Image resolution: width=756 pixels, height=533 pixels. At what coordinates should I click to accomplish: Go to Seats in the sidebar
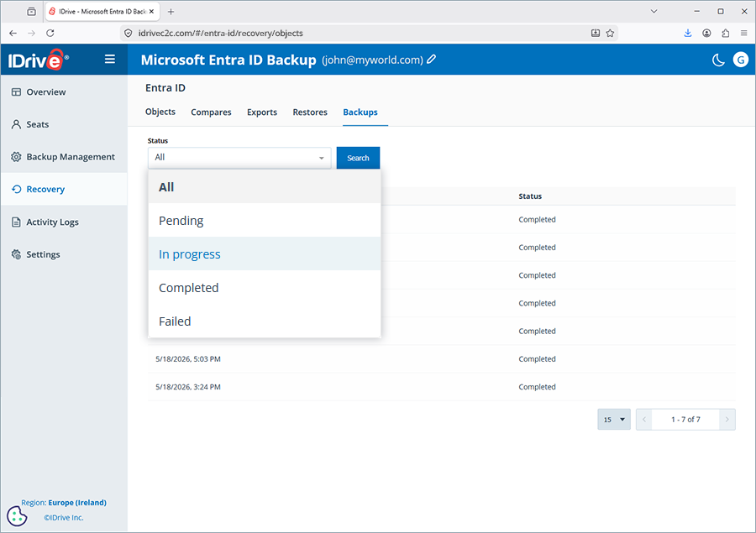pyautogui.click(x=64, y=124)
